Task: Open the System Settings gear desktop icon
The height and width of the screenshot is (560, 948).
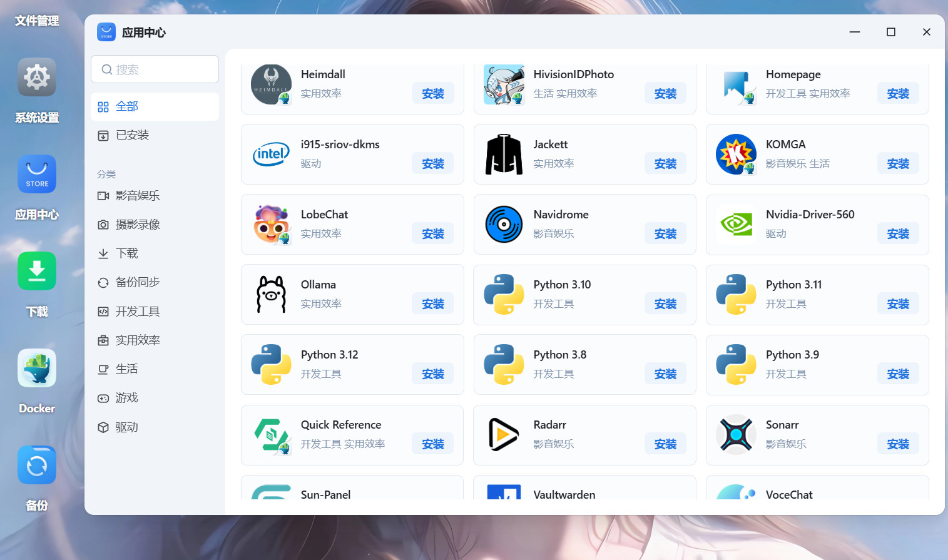Action: pyautogui.click(x=37, y=77)
